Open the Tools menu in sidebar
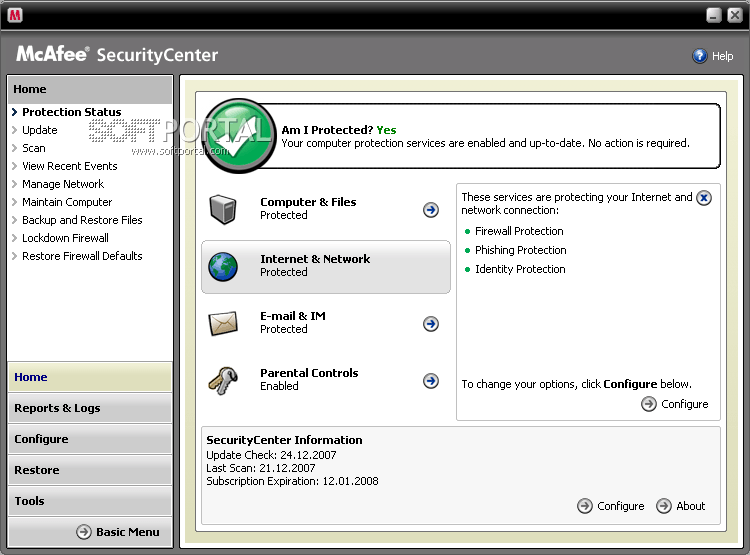 click(90, 501)
